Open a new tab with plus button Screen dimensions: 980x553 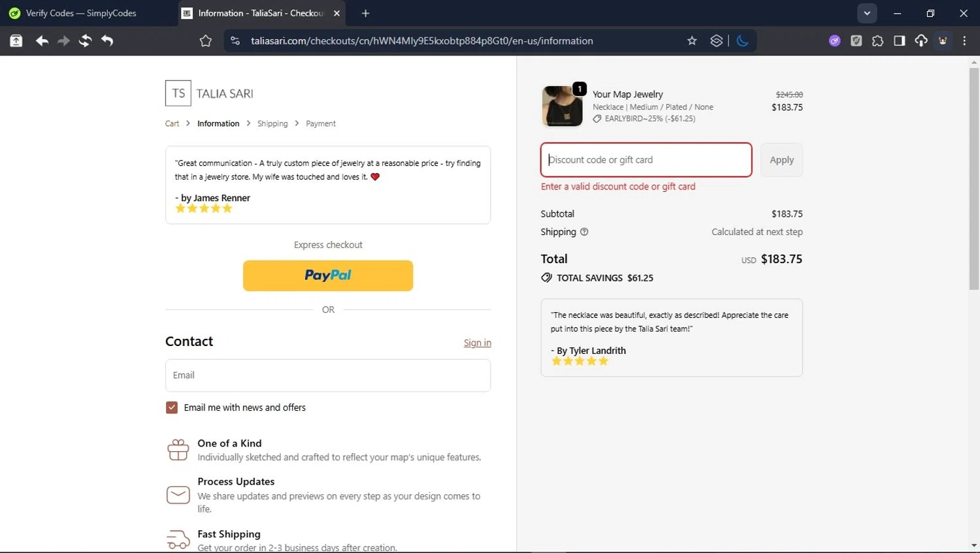point(365,13)
